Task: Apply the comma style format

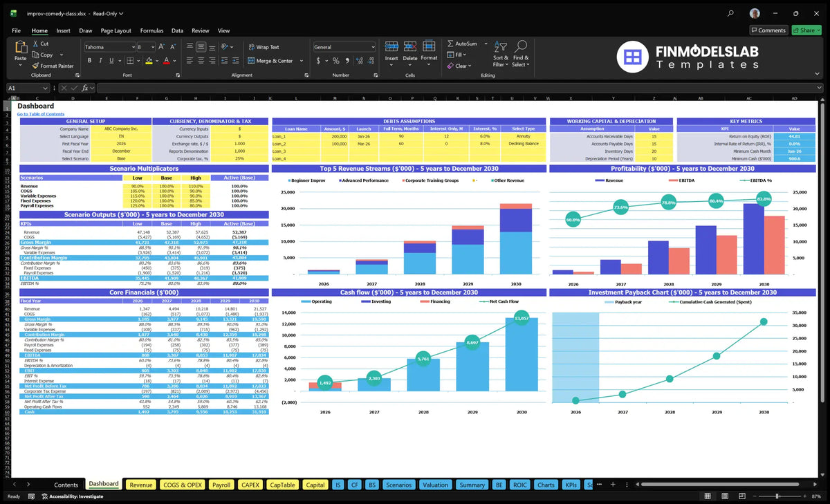Action: coord(347,61)
